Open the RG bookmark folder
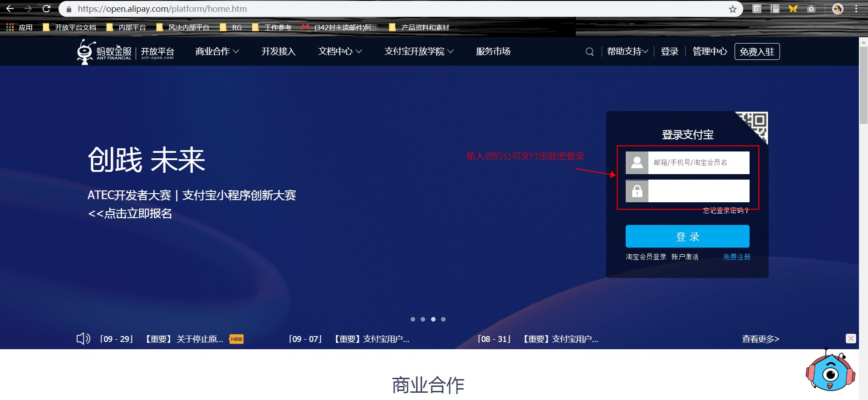Viewport: 868px width, 400px height. (230, 27)
